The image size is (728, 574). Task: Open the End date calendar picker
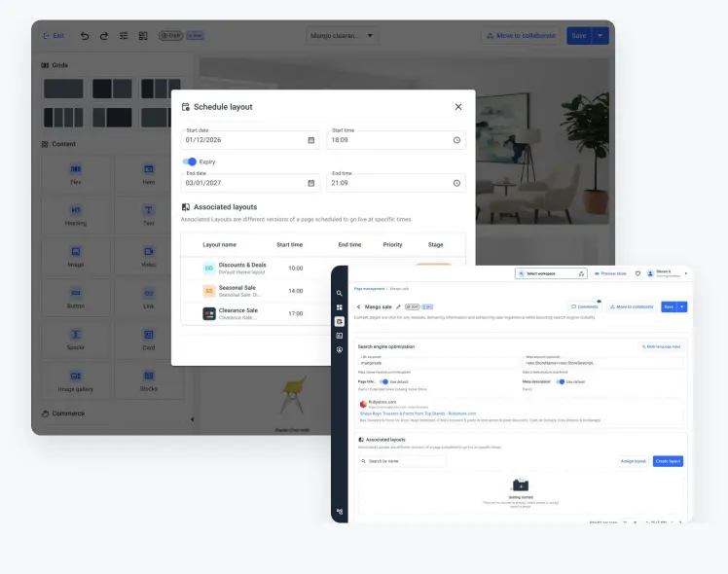click(x=311, y=183)
